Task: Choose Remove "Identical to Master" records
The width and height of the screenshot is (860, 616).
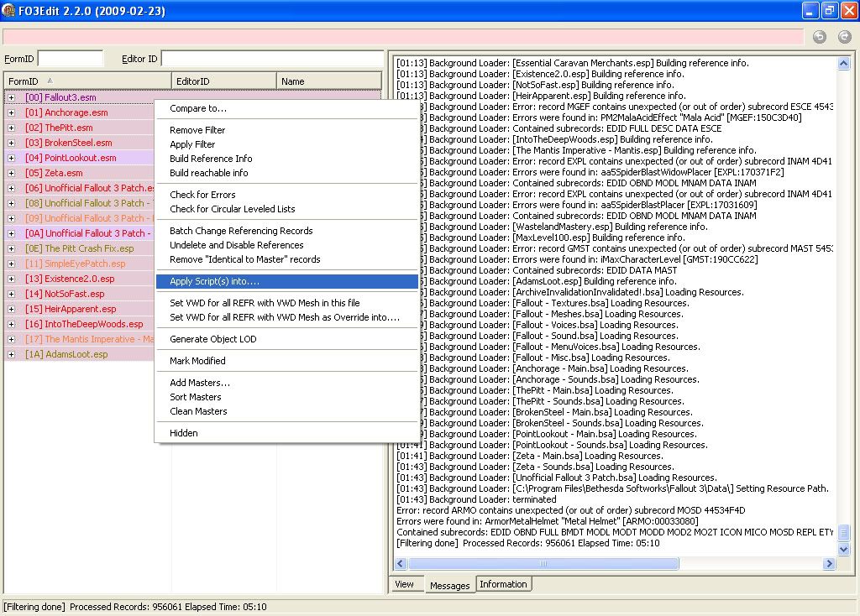Action: (287, 260)
